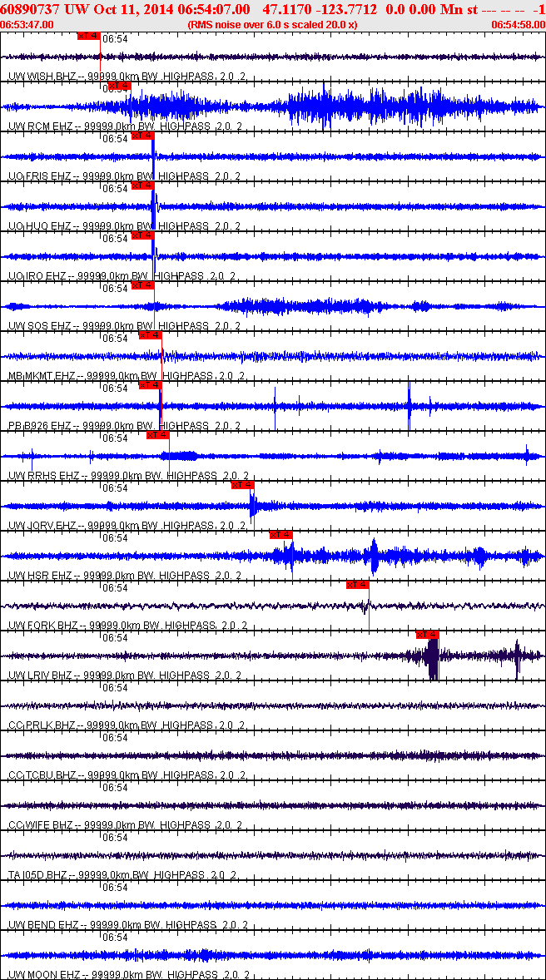Click the event ID 60890737 in header
The height and width of the screenshot is (980, 546).
pyautogui.click(x=29, y=10)
